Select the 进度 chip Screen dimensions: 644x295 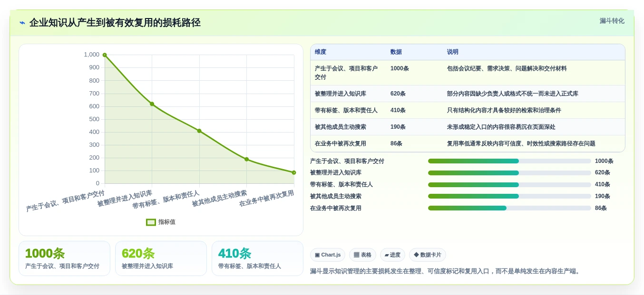pos(392,255)
